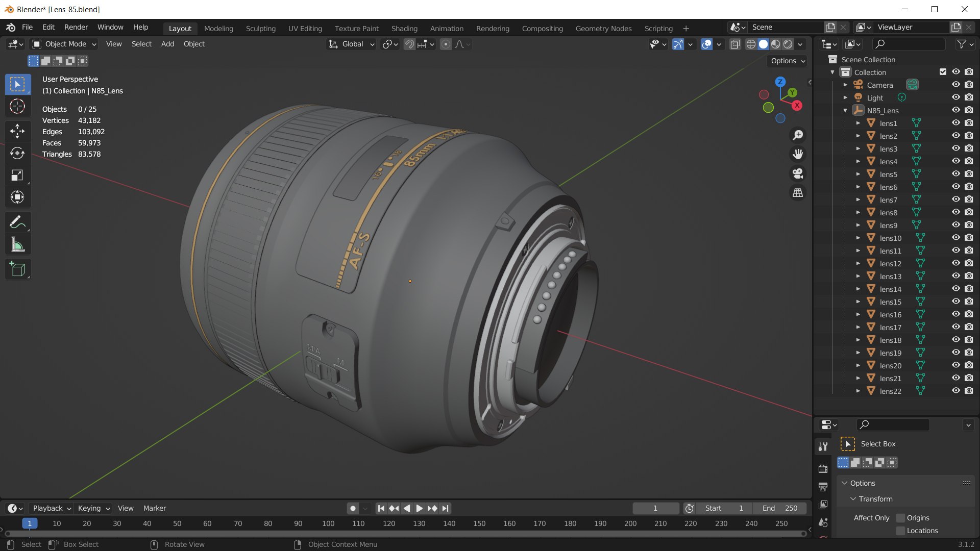Click the Blender logo menu icon
The width and height of the screenshot is (980, 551).
click(x=11, y=28)
